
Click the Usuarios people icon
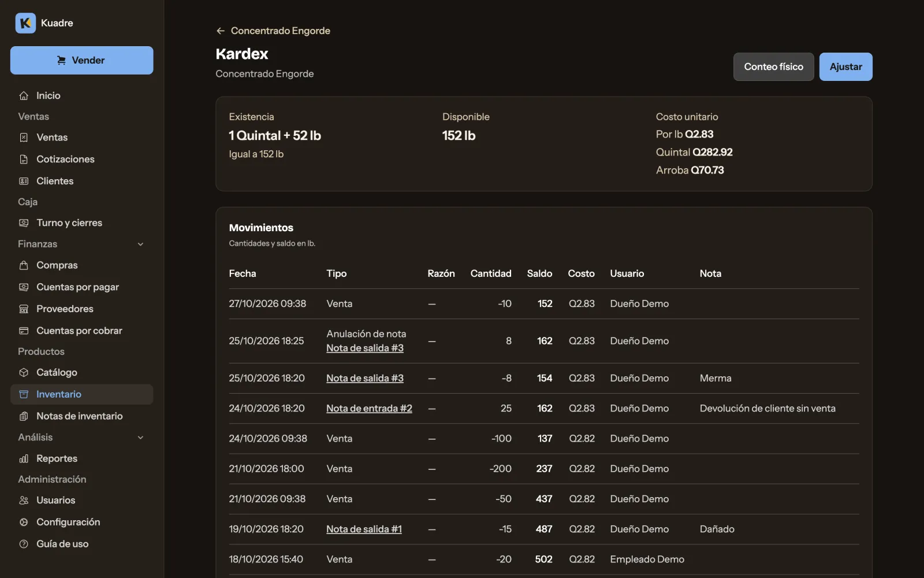point(24,501)
